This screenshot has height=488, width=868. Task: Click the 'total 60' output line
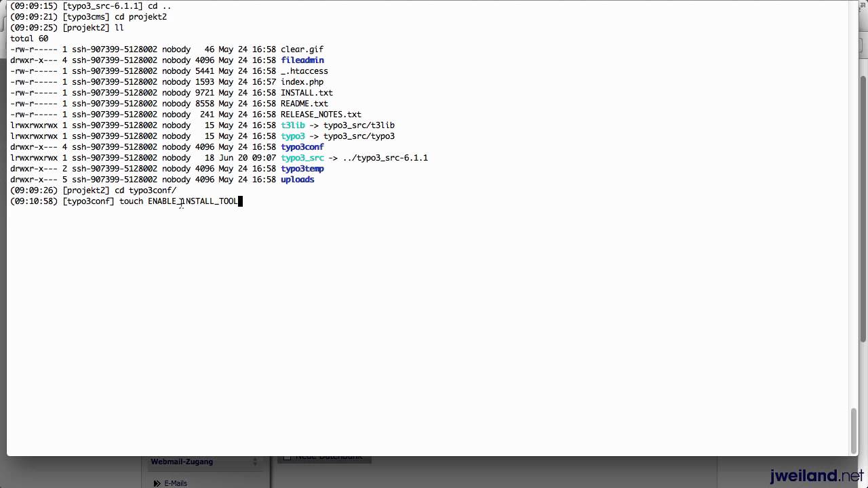pyautogui.click(x=29, y=39)
